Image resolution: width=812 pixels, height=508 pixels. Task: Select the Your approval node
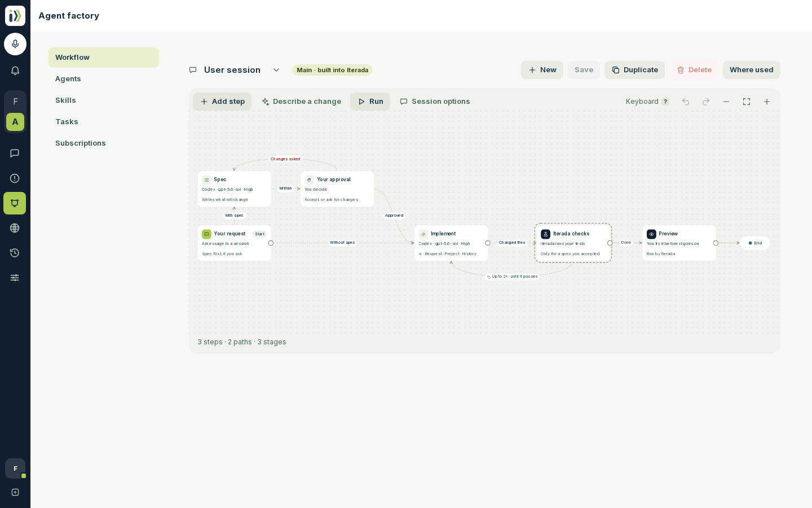click(337, 189)
